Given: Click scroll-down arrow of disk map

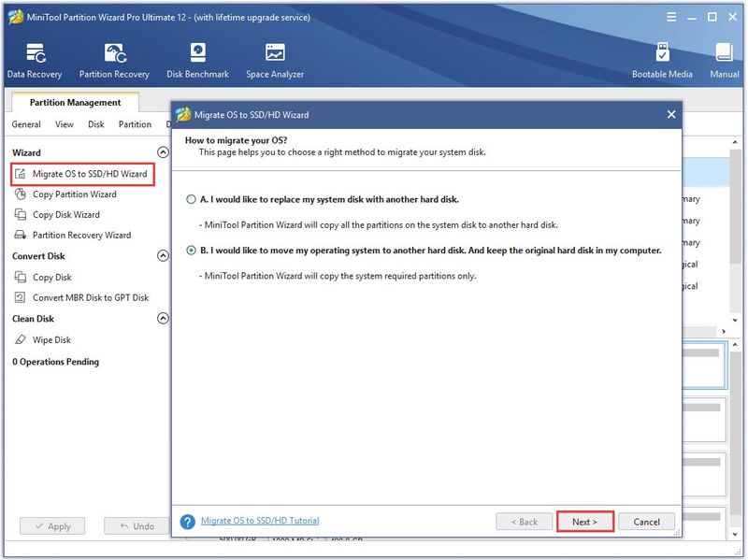Looking at the screenshot, I should coord(735,534).
